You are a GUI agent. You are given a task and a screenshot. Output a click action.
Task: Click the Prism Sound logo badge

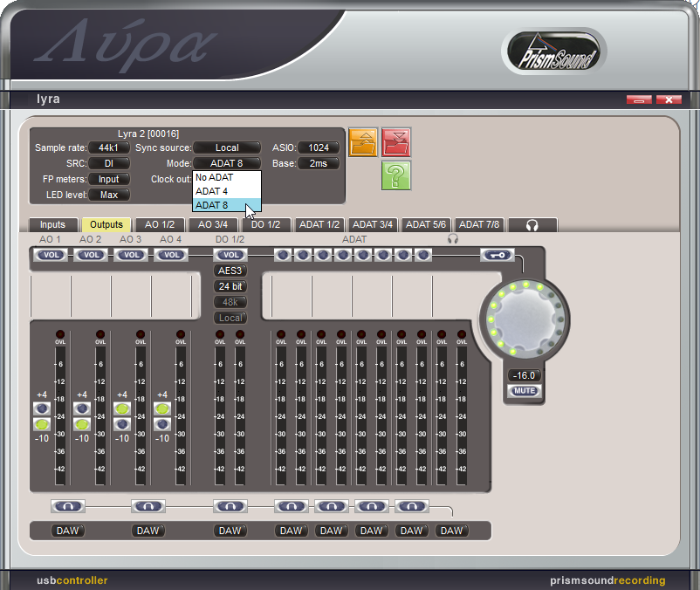(x=555, y=51)
